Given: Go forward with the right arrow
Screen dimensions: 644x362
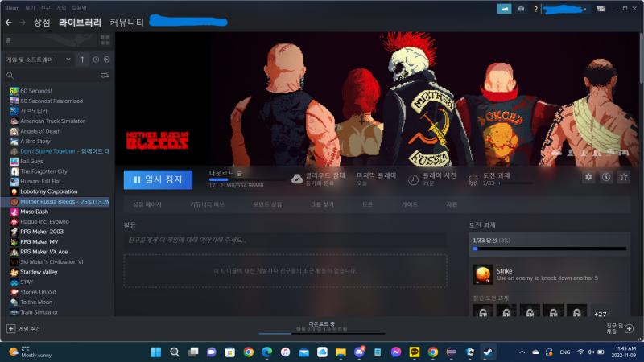Looking at the screenshot, I should [x=23, y=23].
